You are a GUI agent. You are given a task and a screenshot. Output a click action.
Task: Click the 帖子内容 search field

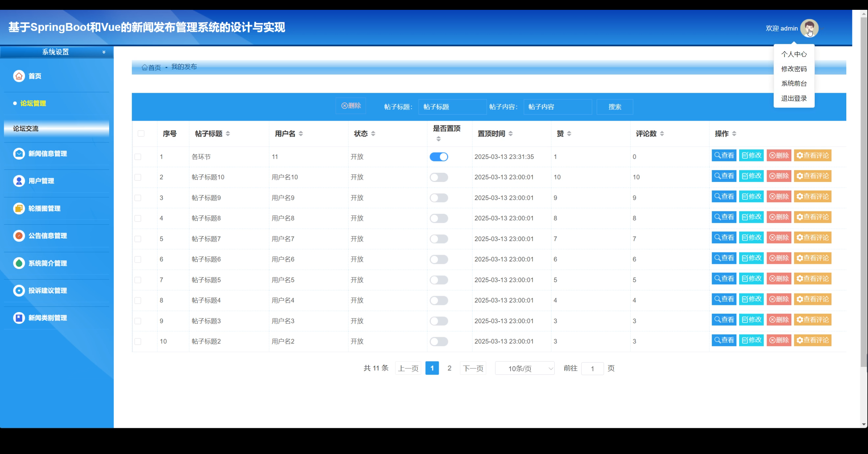pos(557,107)
